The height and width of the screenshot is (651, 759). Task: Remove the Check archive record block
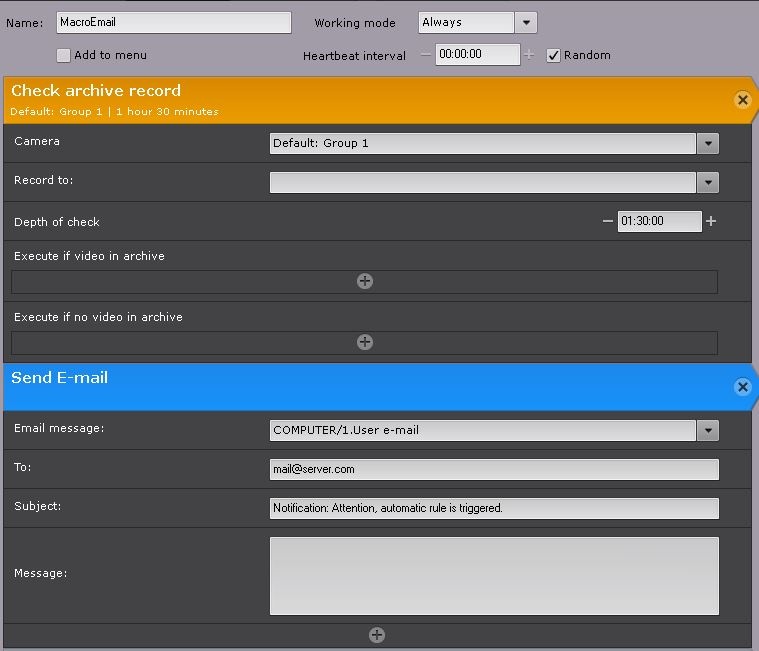coord(742,100)
